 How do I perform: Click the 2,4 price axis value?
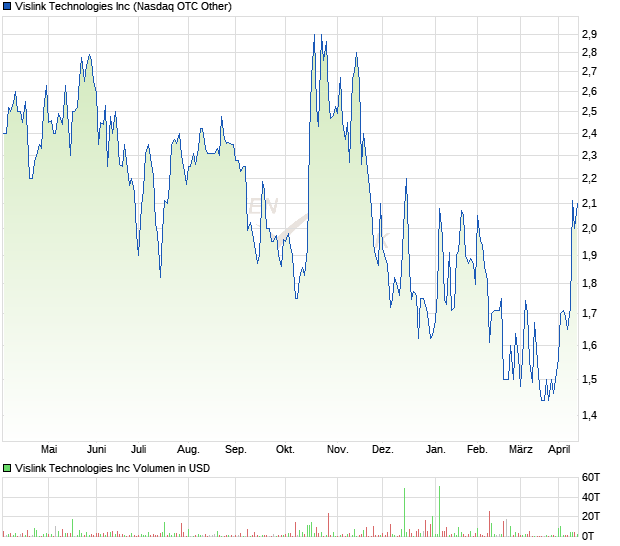pyautogui.click(x=589, y=133)
